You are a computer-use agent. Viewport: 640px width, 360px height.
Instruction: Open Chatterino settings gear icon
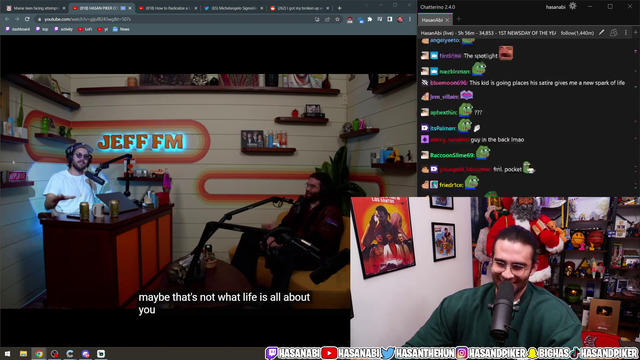click(573, 6)
